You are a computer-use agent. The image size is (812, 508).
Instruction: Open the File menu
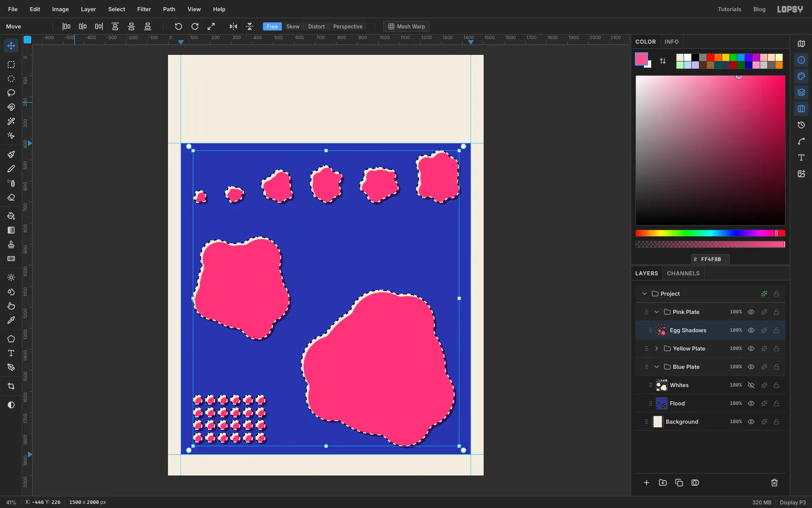[13, 9]
